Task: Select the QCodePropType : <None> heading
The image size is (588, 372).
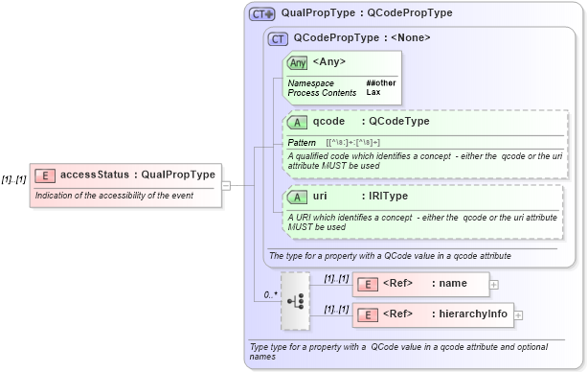Action: [x=362, y=37]
